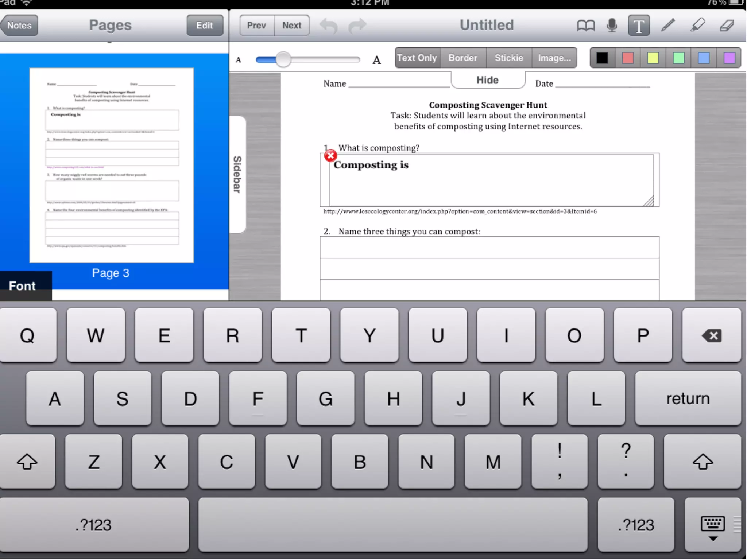Go back to Notes
The width and height of the screenshot is (747, 560).
[x=19, y=26]
